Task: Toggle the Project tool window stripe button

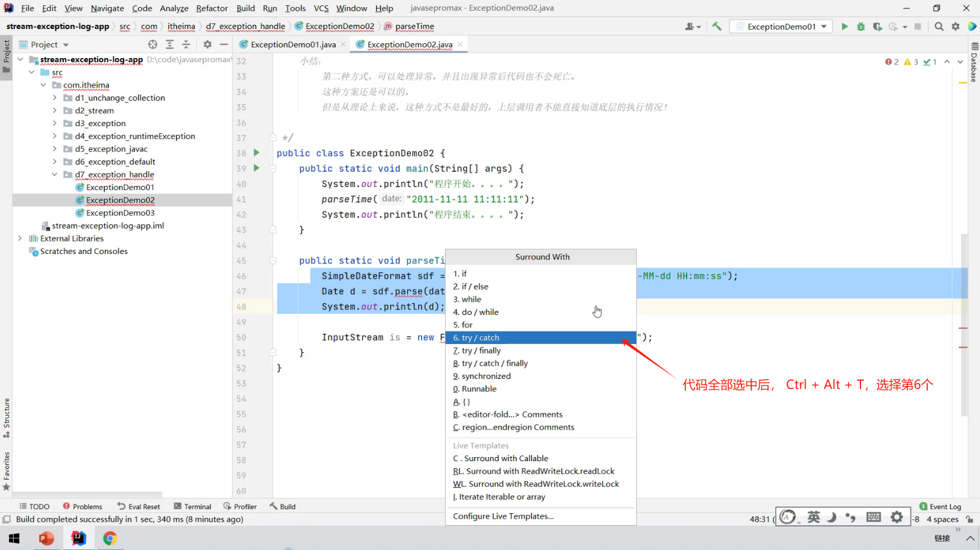Action: (7, 56)
